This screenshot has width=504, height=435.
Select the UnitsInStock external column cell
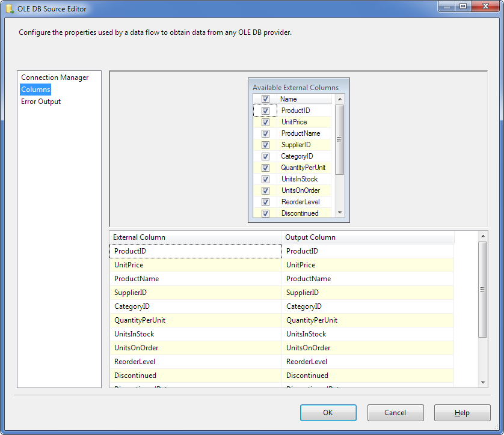[195, 334]
